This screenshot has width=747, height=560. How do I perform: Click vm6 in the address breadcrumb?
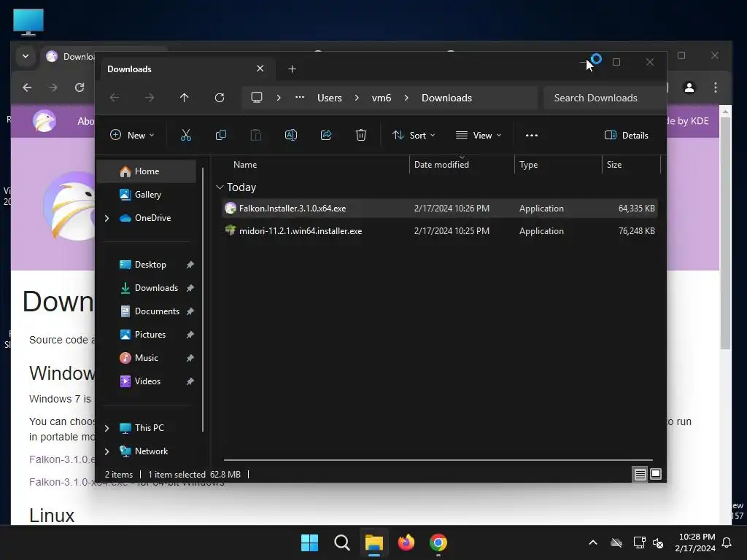(x=382, y=98)
